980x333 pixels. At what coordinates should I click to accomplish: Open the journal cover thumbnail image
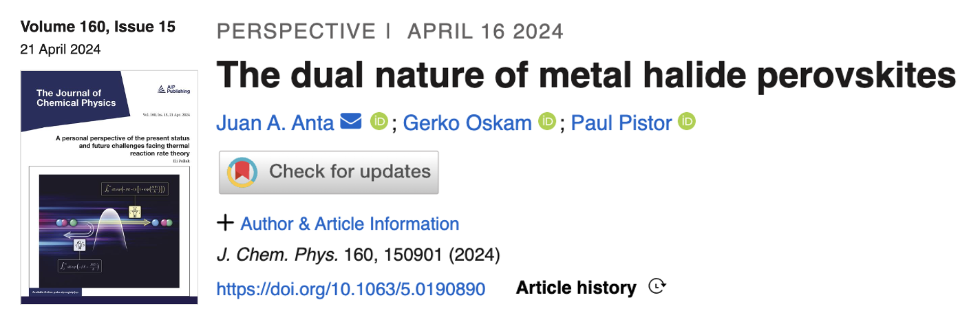109,187
